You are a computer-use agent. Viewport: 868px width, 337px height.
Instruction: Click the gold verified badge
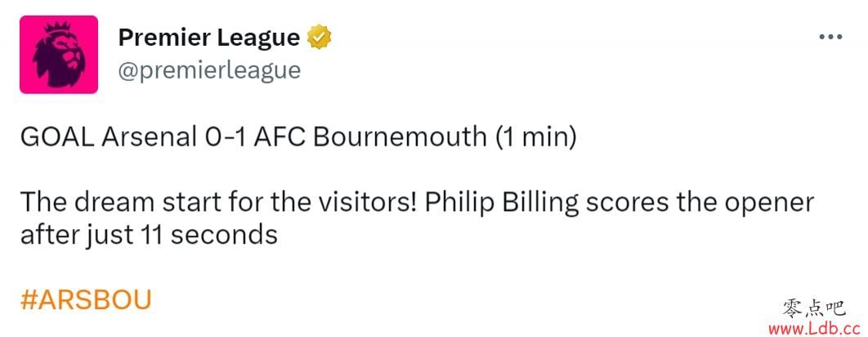point(320,37)
